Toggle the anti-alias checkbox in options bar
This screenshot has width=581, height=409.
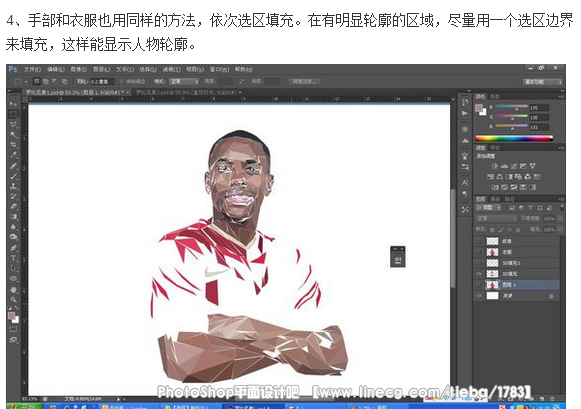(122, 81)
